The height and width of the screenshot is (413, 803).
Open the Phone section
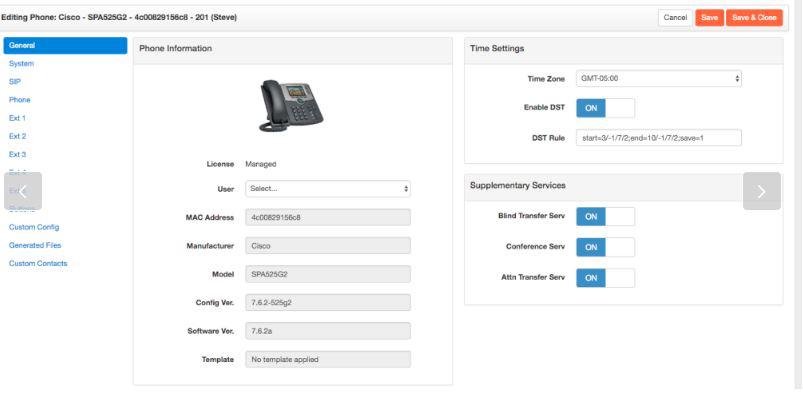coord(19,99)
